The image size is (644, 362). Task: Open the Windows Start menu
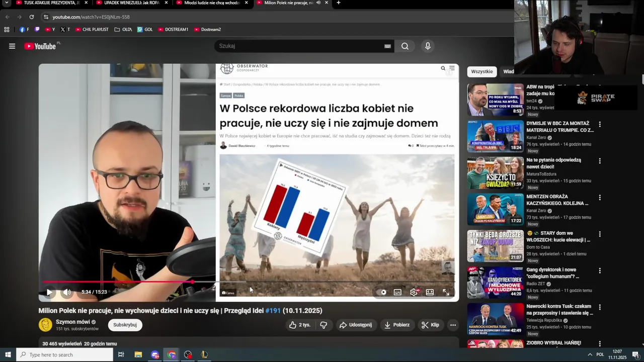pos(8,354)
